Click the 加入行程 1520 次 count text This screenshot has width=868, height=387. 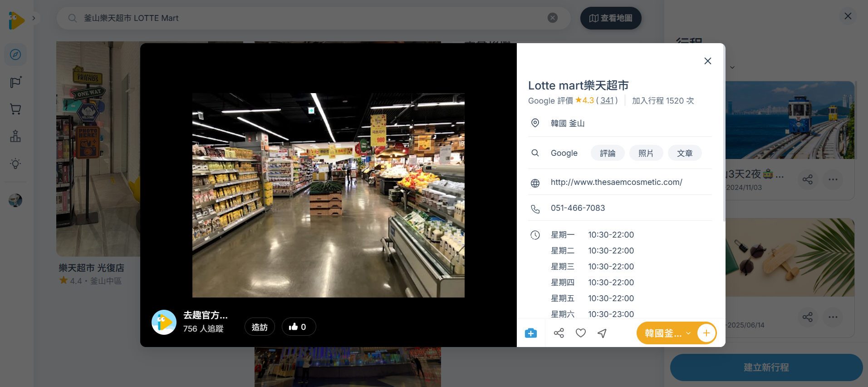click(x=663, y=100)
